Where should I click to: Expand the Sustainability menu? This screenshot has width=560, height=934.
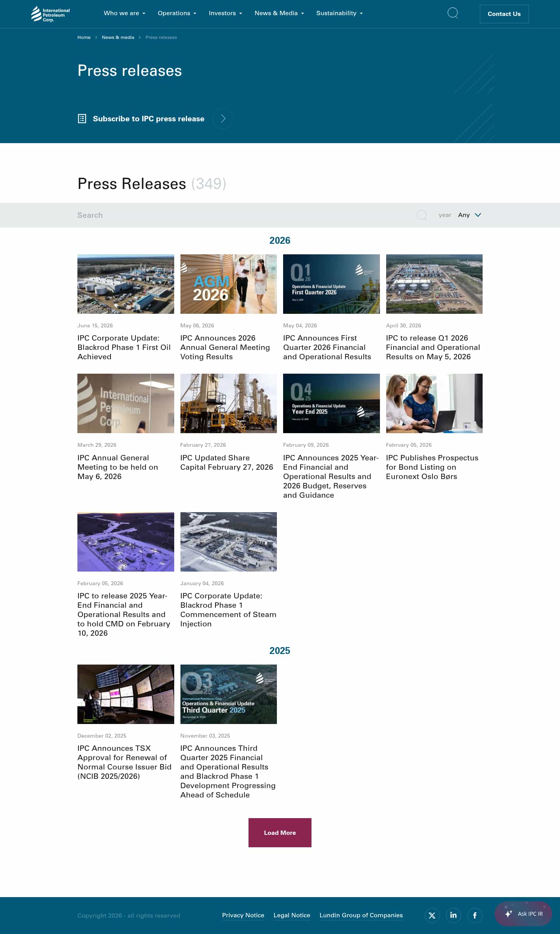point(339,13)
